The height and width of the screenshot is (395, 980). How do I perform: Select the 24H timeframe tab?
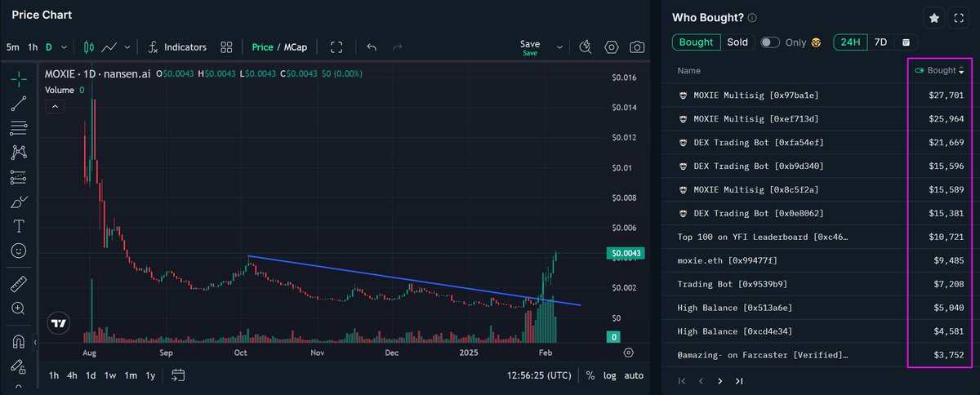click(x=850, y=42)
